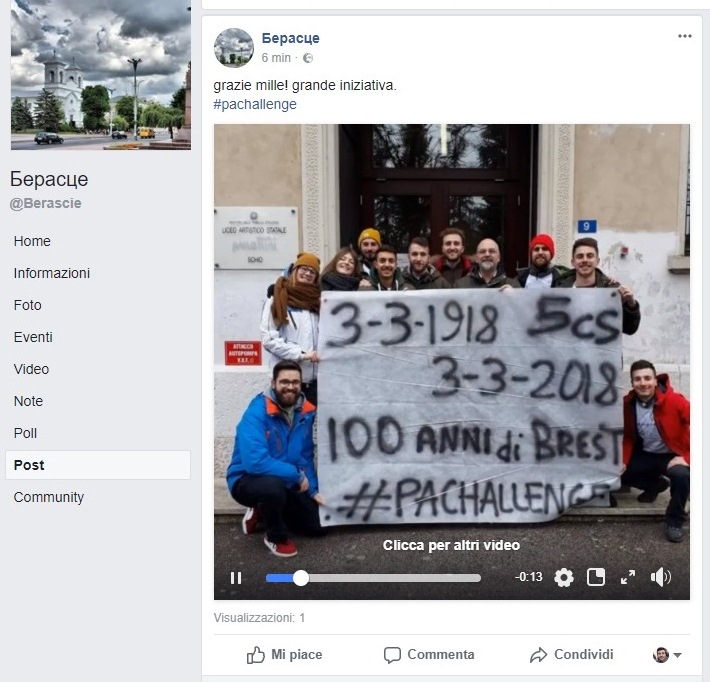The width and height of the screenshot is (710, 683).
Task: Switch to the Community section
Action: pos(49,497)
